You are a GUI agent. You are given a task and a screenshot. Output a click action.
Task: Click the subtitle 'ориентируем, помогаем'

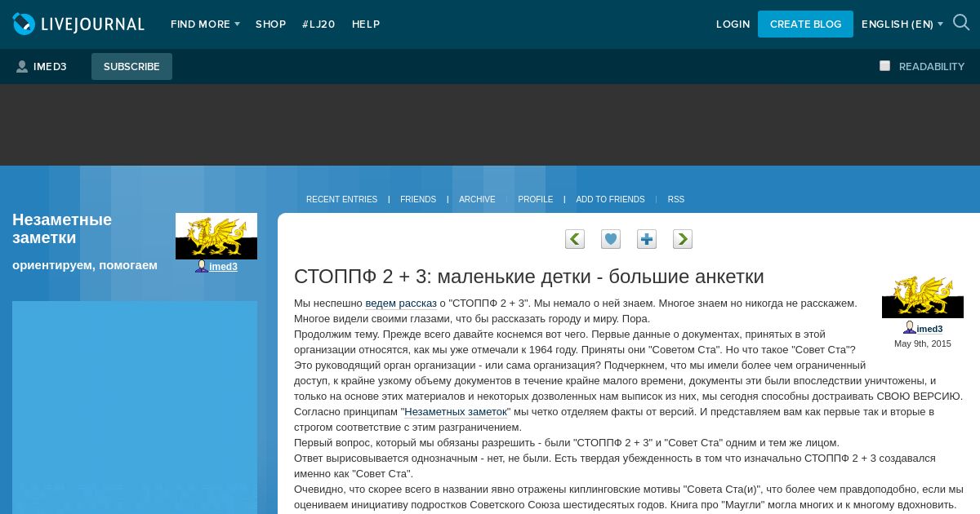click(x=85, y=265)
